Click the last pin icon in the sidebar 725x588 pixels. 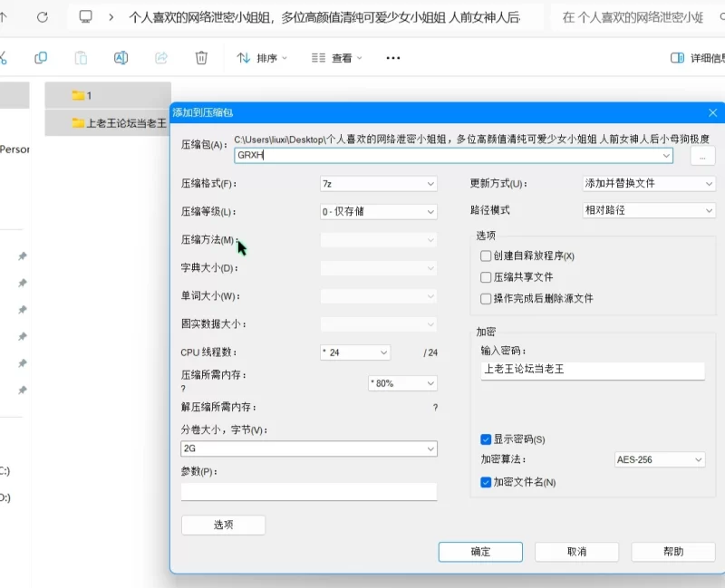pos(22,390)
